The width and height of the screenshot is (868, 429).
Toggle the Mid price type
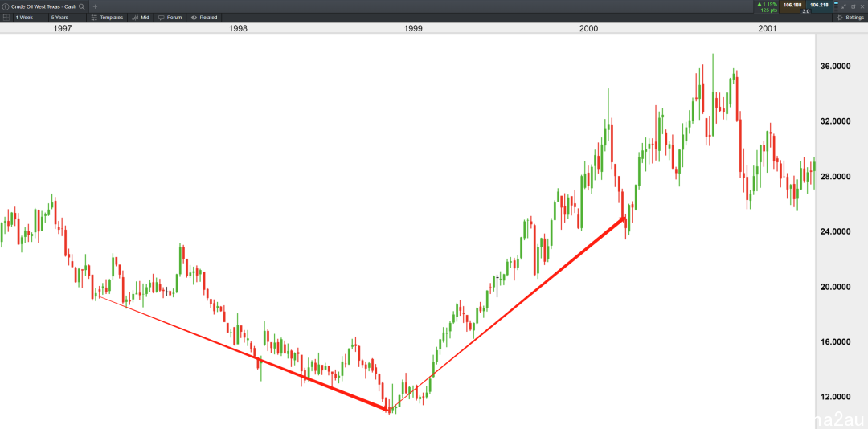141,17
